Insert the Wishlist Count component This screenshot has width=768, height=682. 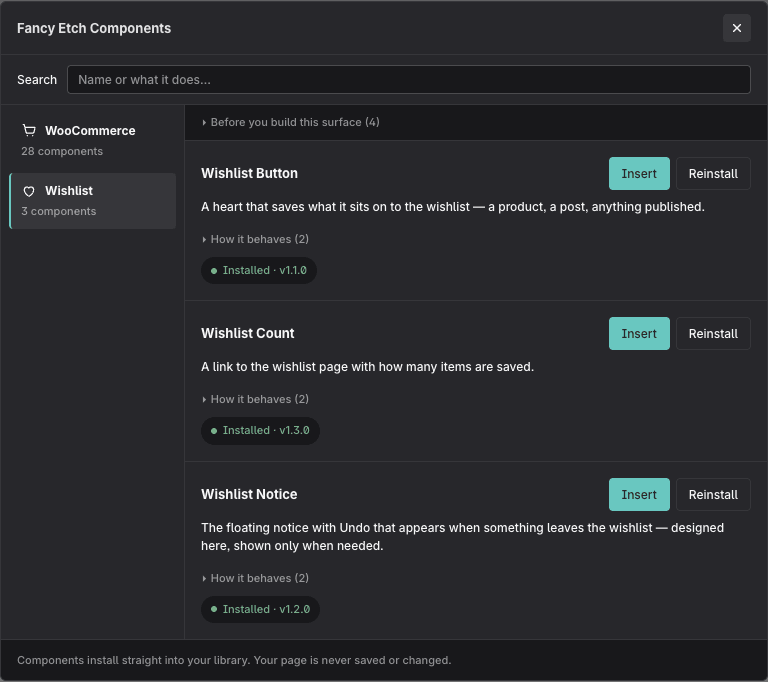639,334
